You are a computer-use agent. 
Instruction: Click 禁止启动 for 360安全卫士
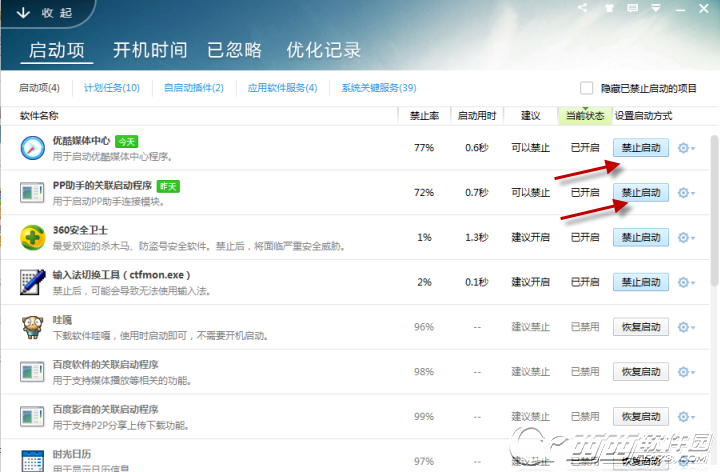click(x=641, y=237)
